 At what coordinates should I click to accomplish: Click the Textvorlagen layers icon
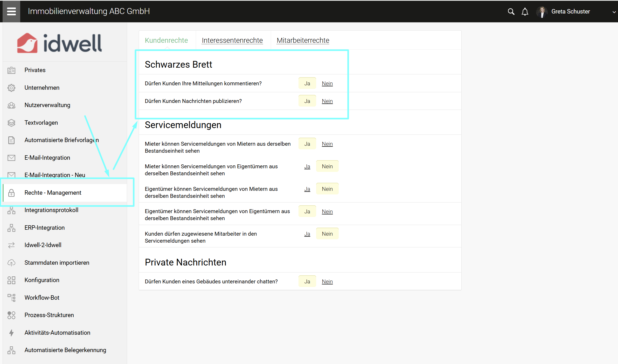coord(11,123)
